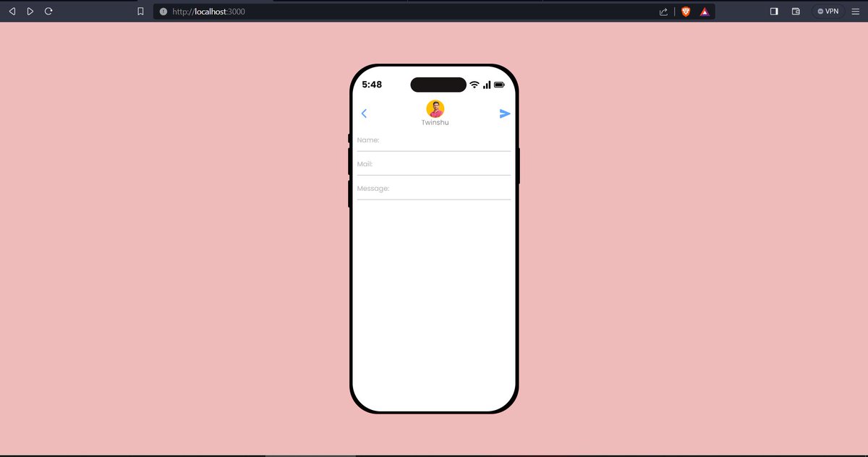Open the browser share icon
The height and width of the screenshot is (457, 868).
663,11
